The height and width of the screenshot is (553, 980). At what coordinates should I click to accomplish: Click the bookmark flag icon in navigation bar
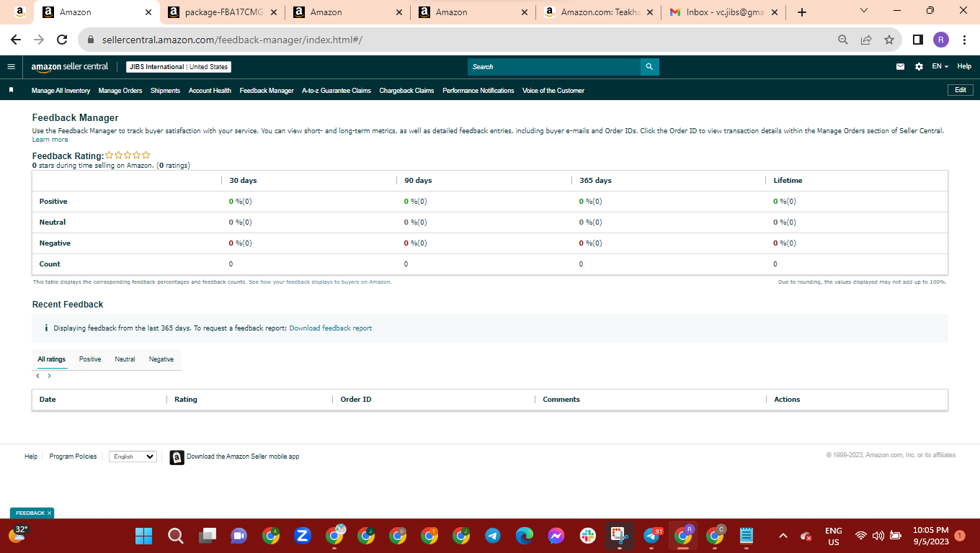(11, 91)
